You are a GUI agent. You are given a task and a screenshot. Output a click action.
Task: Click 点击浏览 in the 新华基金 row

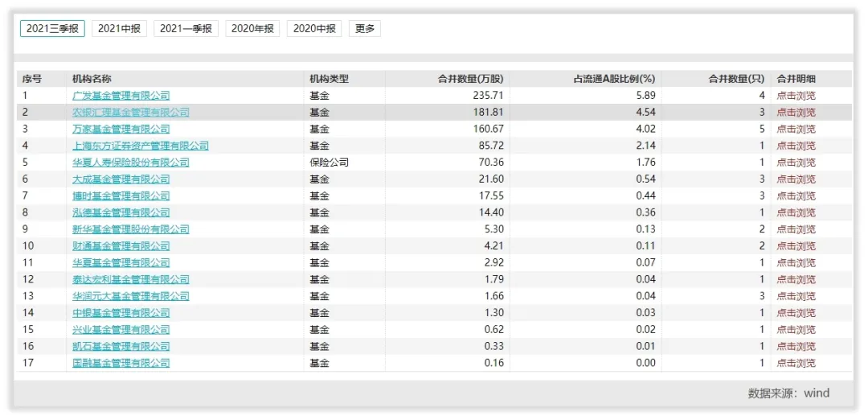coord(796,229)
